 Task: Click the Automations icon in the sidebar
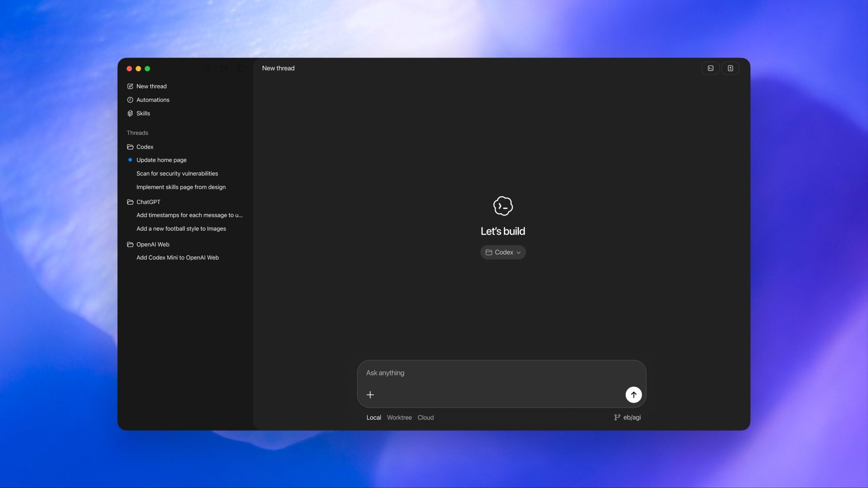tap(130, 100)
